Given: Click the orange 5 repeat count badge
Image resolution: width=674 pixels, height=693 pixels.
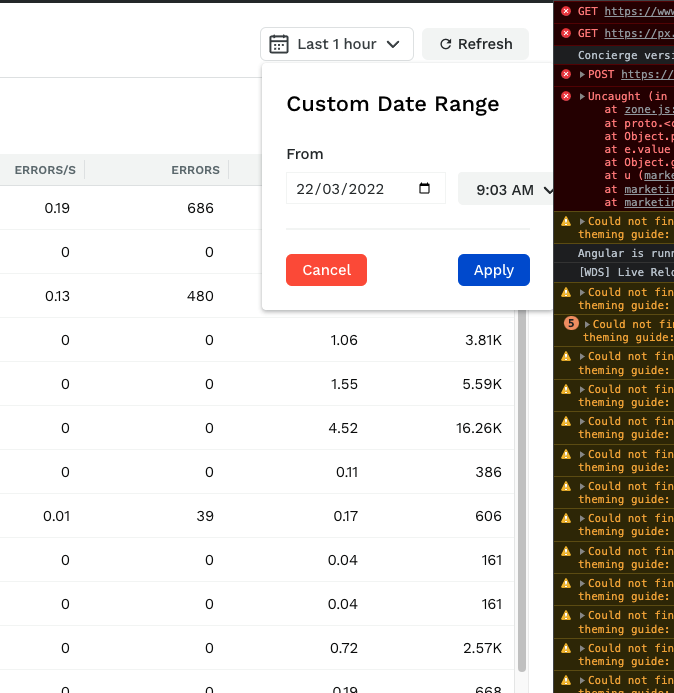Looking at the screenshot, I should tap(571, 324).
